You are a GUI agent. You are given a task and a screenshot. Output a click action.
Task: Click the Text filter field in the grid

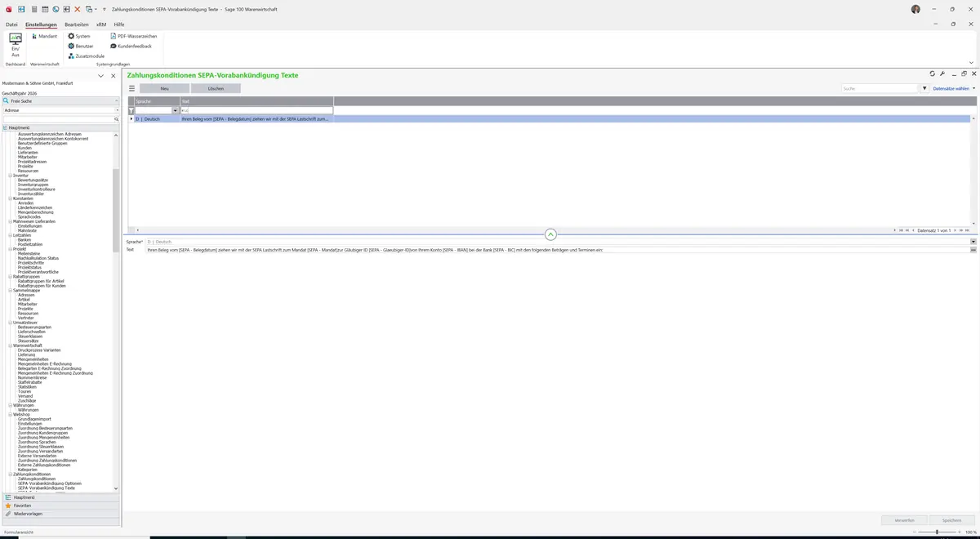(x=256, y=110)
